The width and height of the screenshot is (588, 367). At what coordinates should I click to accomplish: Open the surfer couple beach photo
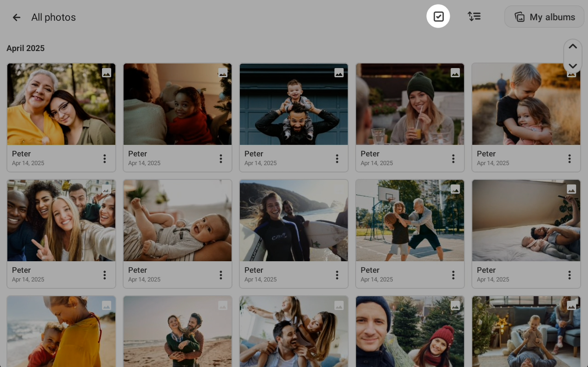click(x=294, y=221)
